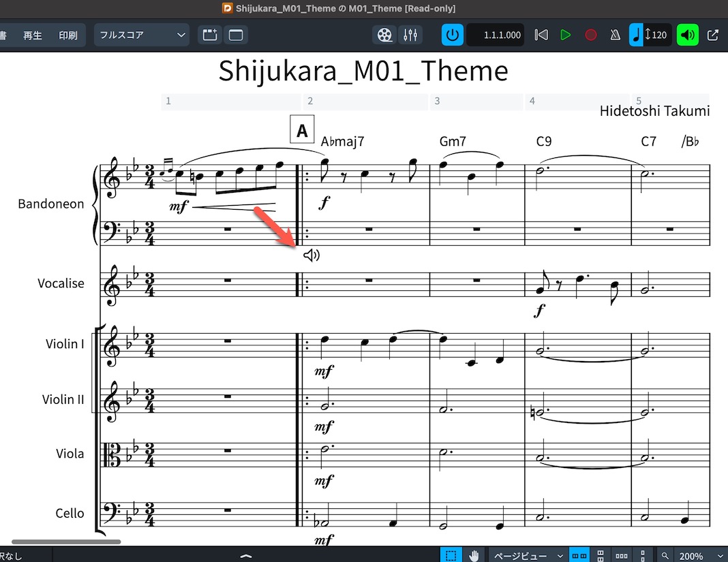Screen dimensions: 728x562
Task: Toggle the blue activate project power button
Action: pos(452,35)
